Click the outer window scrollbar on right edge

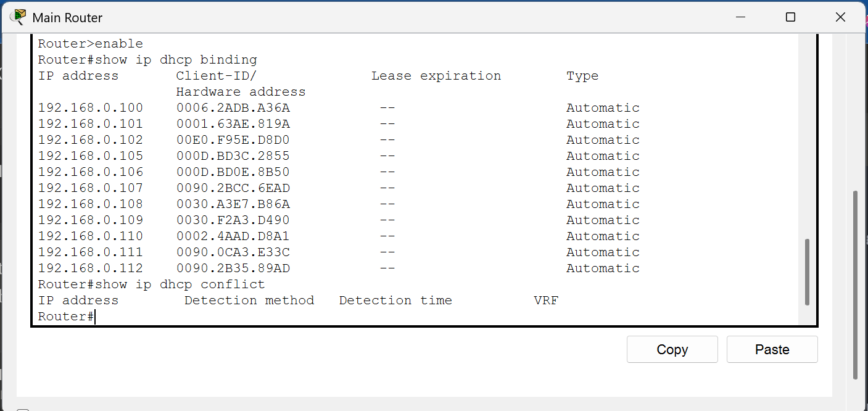[855, 284]
